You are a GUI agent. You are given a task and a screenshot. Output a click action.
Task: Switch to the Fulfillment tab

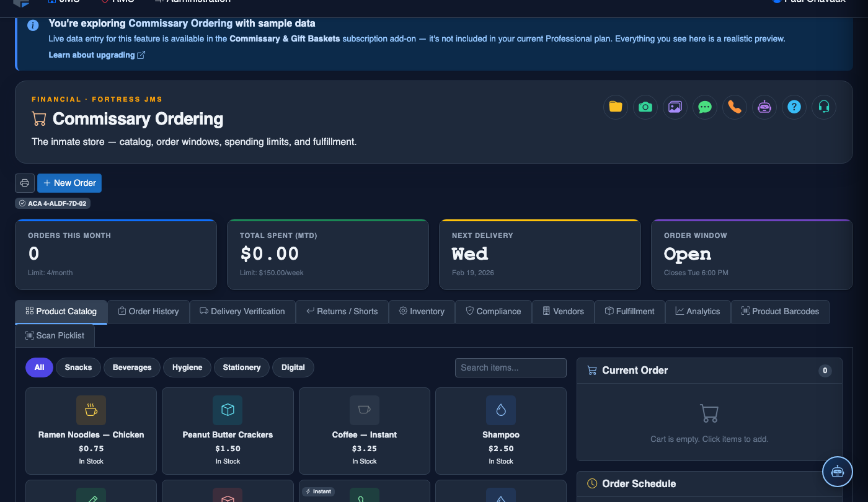coord(630,312)
